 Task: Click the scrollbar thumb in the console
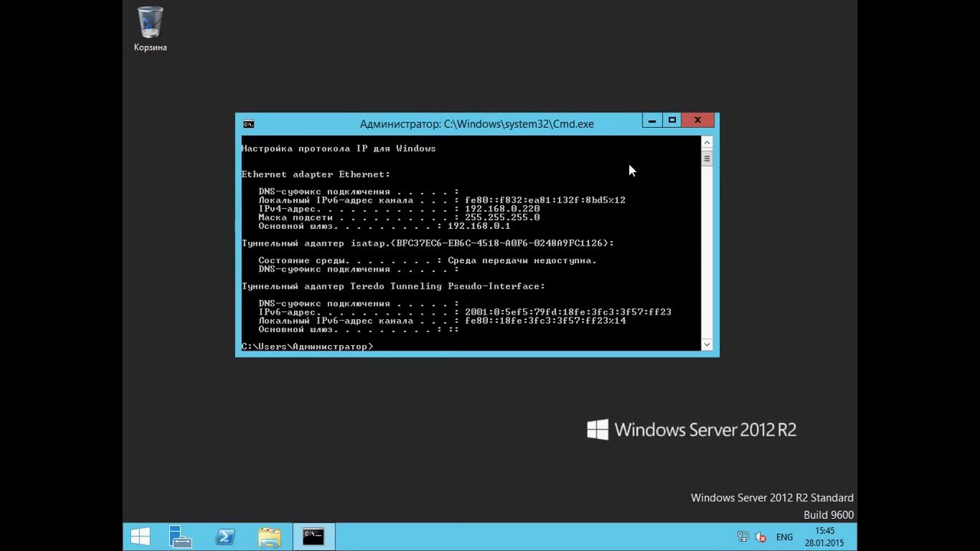click(707, 158)
